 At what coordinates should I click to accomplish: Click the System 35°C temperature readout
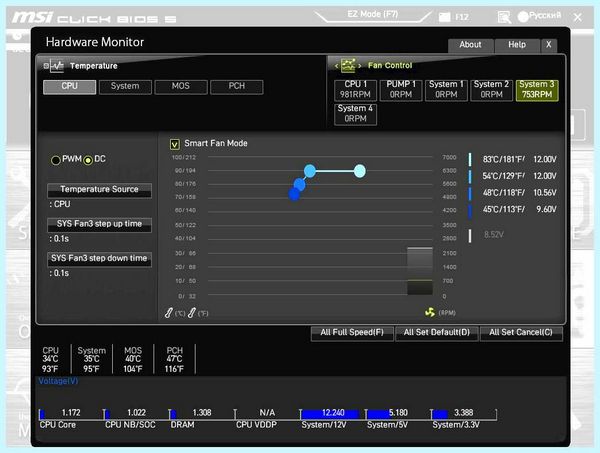pos(92,360)
